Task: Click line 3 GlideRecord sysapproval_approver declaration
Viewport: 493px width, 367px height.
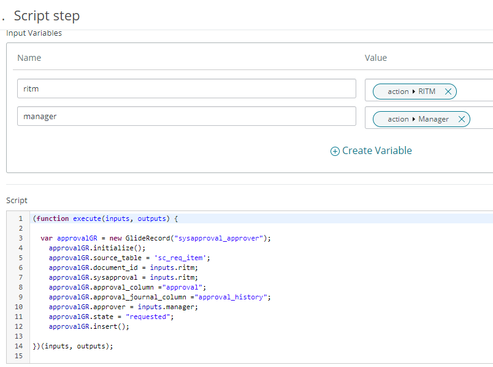Action: (156, 238)
